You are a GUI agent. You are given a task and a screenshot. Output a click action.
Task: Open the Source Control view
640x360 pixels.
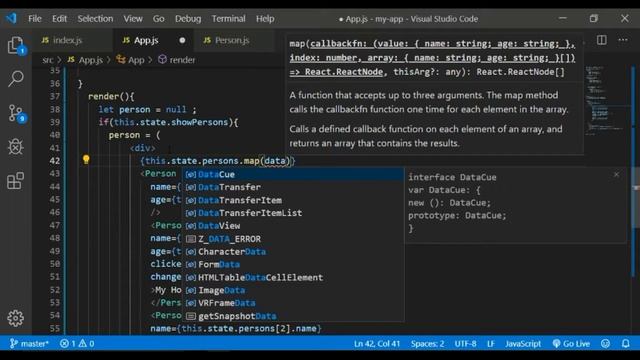[16, 113]
